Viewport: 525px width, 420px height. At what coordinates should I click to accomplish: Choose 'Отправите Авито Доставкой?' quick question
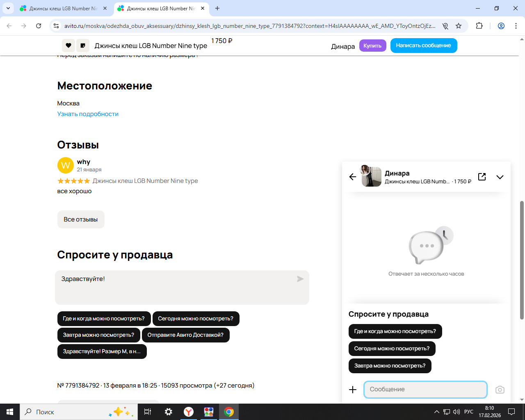[x=185, y=335]
